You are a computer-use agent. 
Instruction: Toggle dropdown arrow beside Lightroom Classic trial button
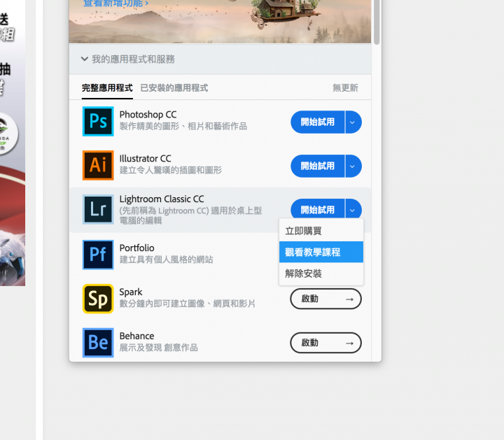click(353, 210)
